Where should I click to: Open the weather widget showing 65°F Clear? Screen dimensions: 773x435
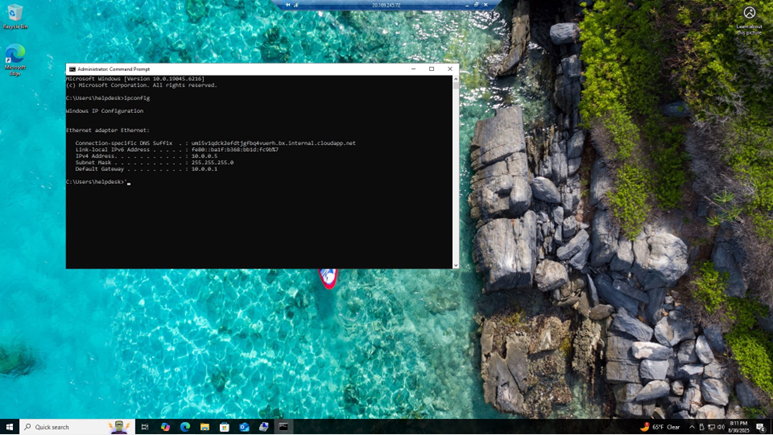(x=660, y=427)
